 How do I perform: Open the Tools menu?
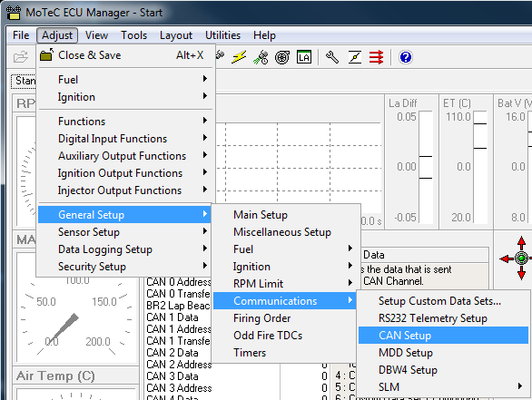pyautogui.click(x=134, y=35)
